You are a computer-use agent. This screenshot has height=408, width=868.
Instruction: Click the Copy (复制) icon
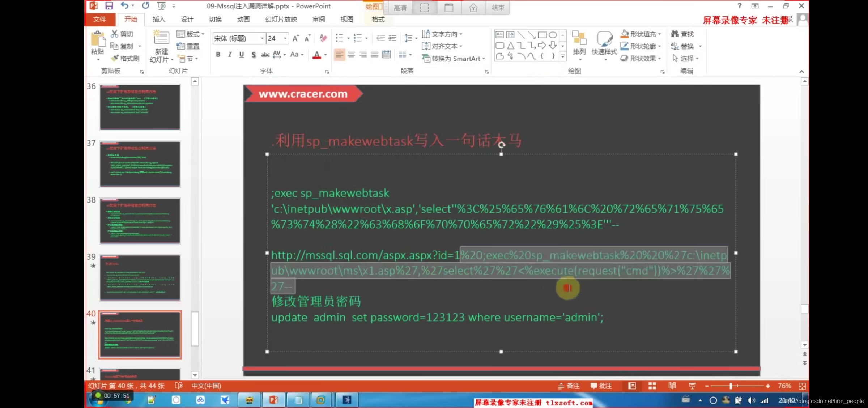point(114,46)
